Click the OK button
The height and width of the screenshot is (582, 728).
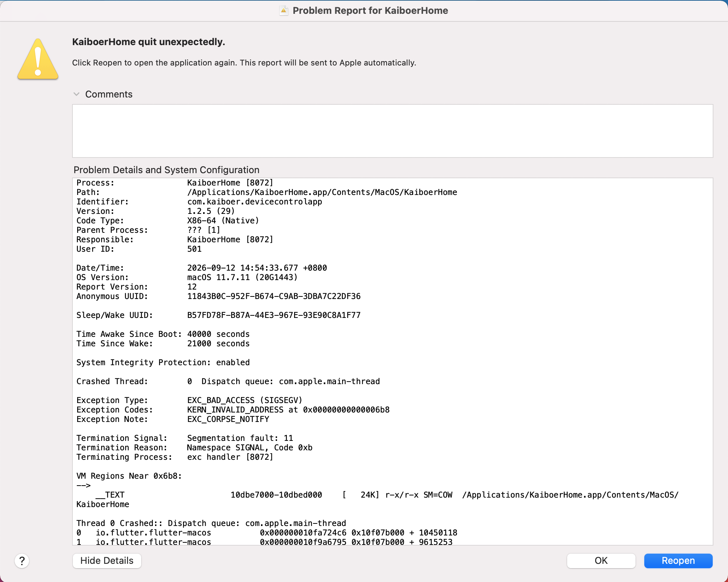click(x=601, y=561)
